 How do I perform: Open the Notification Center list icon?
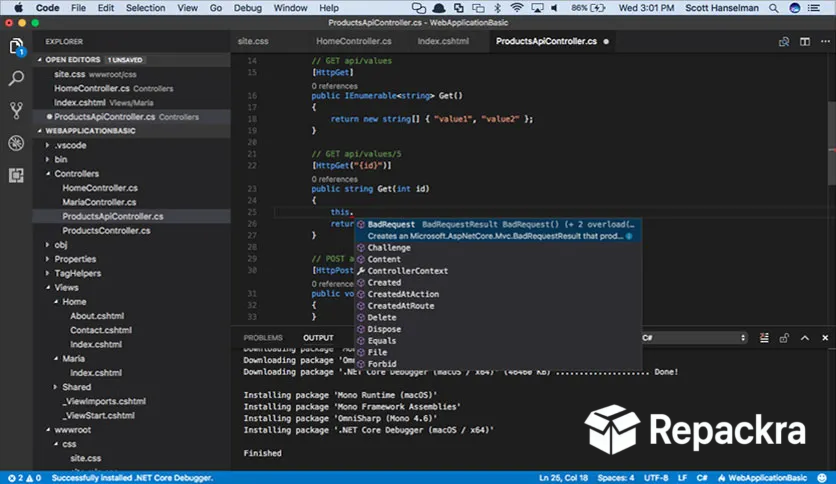(814, 8)
